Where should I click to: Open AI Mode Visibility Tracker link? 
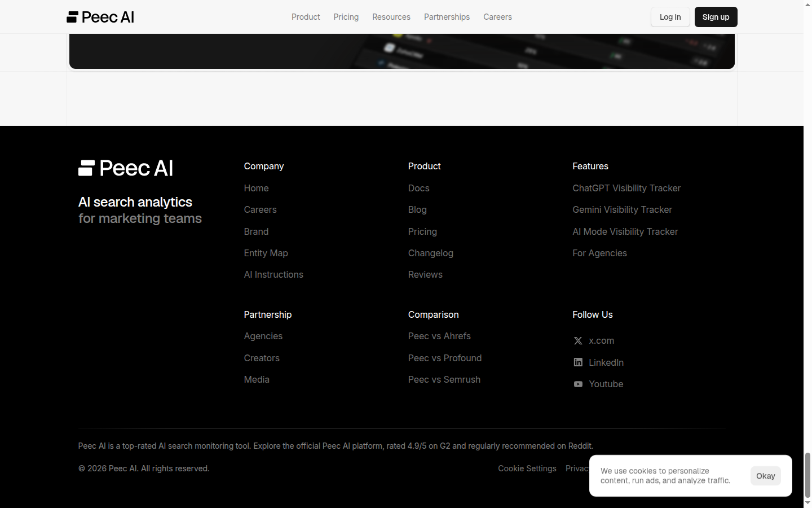pos(625,231)
